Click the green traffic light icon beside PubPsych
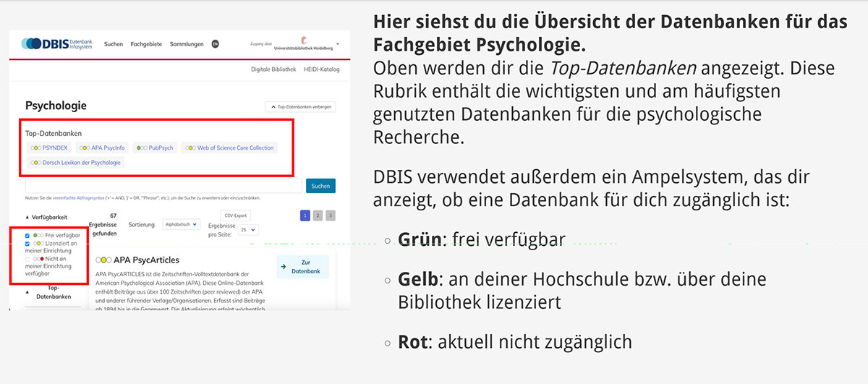The width and height of the screenshot is (868, 384). [x=142, y=148]
